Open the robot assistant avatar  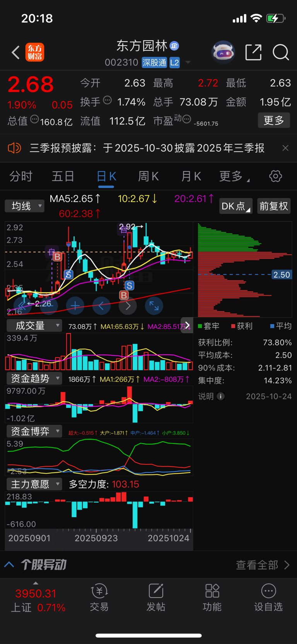[224, 52]
